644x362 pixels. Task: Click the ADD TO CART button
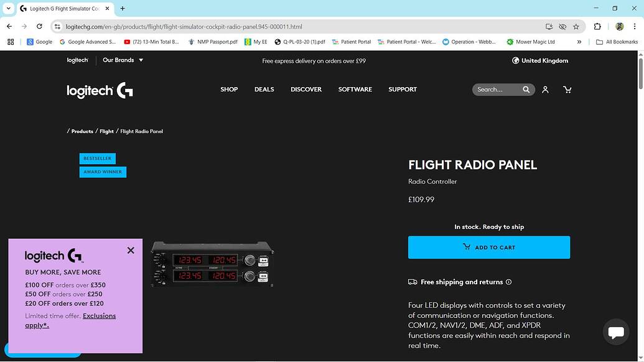click(489, 247)
